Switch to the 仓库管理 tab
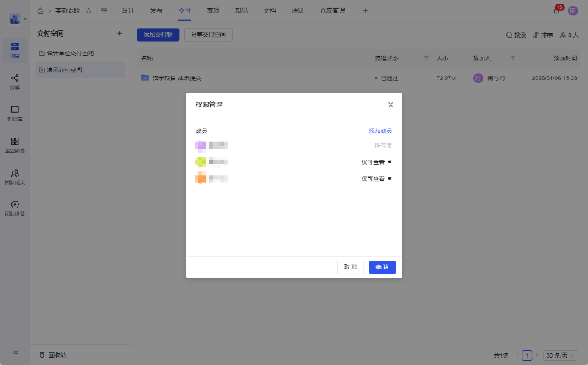The image size is (588, 365). (x=333, y=11)
